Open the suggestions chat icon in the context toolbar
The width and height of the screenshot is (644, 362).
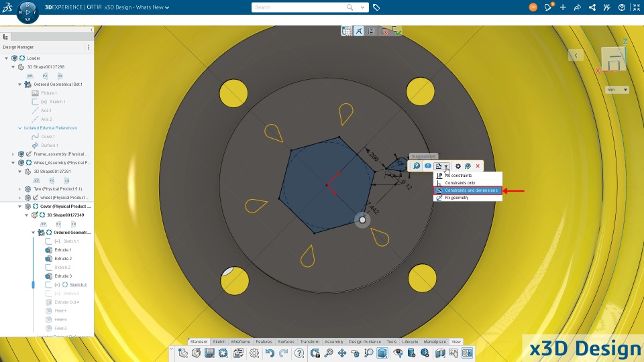[x=417, y=166]
